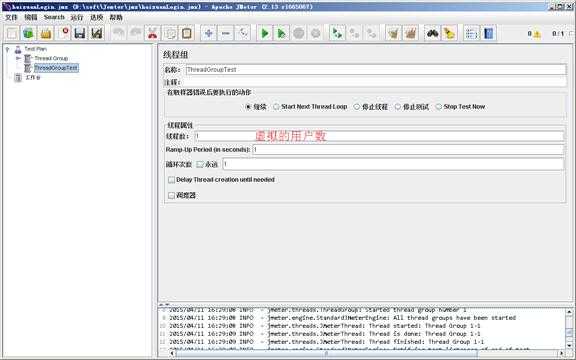Click the Undo toolbar icon
This screenshot has width=576, height=360.
click(x=119, y=33)
